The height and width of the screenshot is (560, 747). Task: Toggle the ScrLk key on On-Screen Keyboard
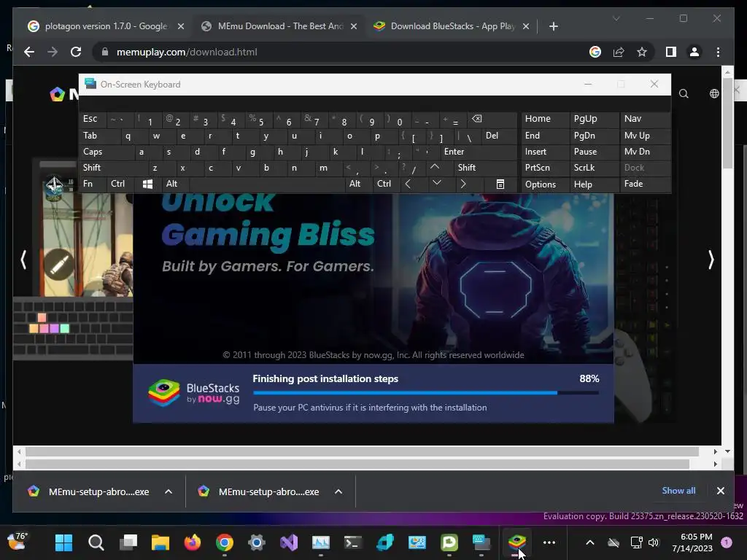[x=594, y=168]
